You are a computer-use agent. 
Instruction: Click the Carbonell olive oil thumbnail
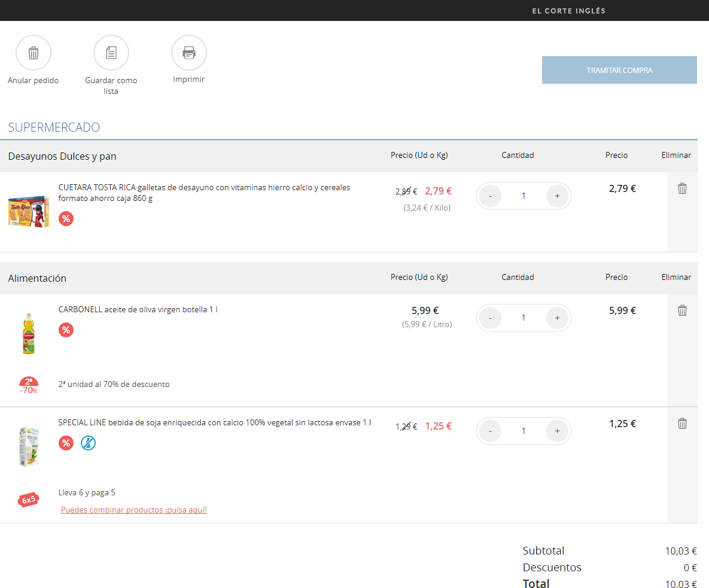pyautogui.click(x=29, y=334)
